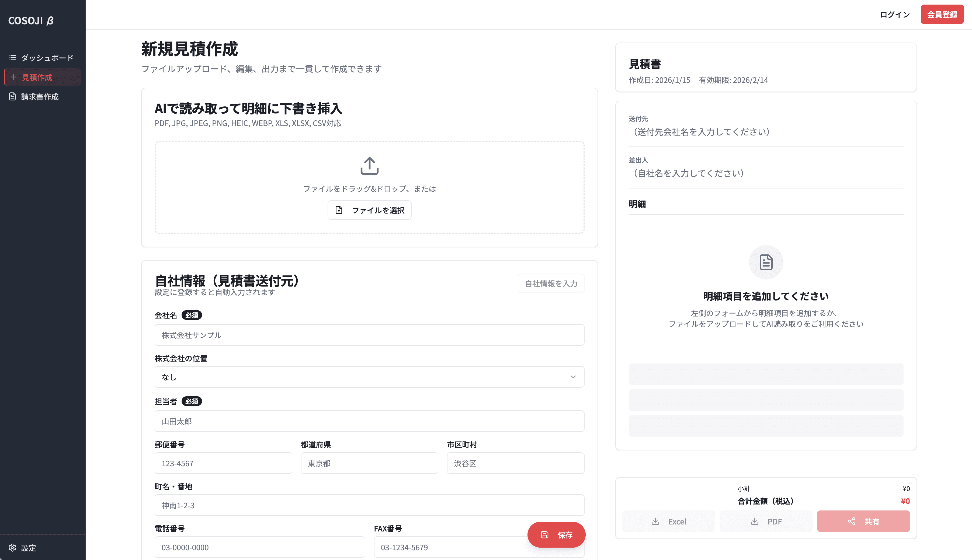Click the share (共有) button

click(863, 521)
